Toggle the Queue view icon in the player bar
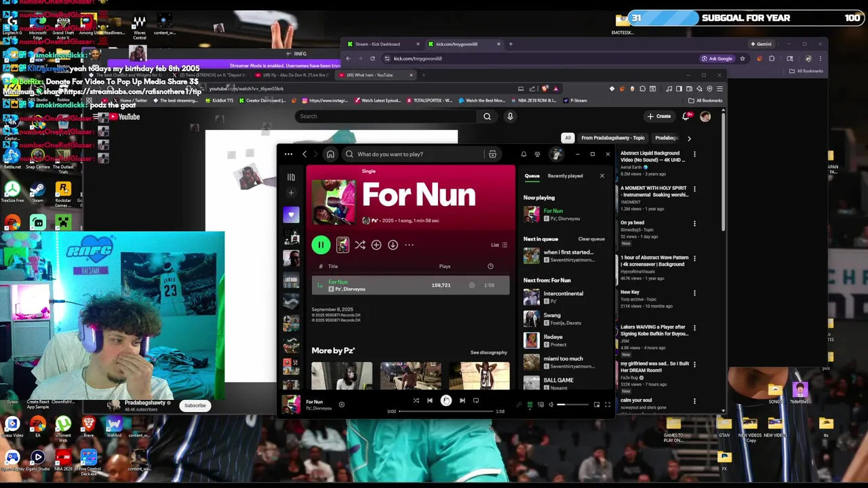The height and width of the screenshot is (488, 868). click(530, 405)
